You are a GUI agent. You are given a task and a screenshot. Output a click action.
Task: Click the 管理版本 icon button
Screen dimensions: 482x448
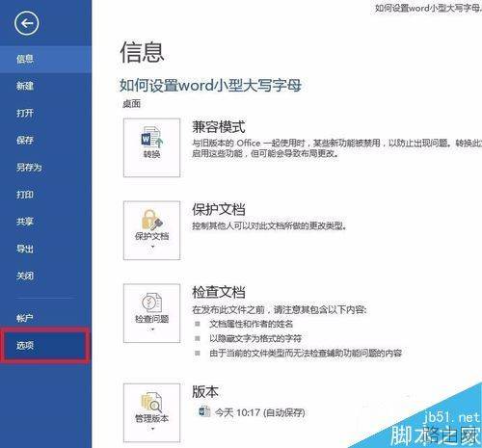[151, 412]
